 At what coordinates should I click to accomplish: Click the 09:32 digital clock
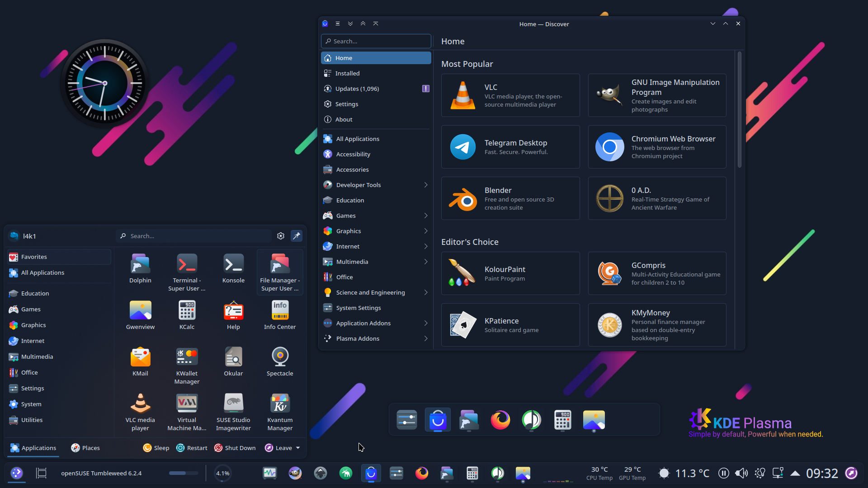coord(822,473)
